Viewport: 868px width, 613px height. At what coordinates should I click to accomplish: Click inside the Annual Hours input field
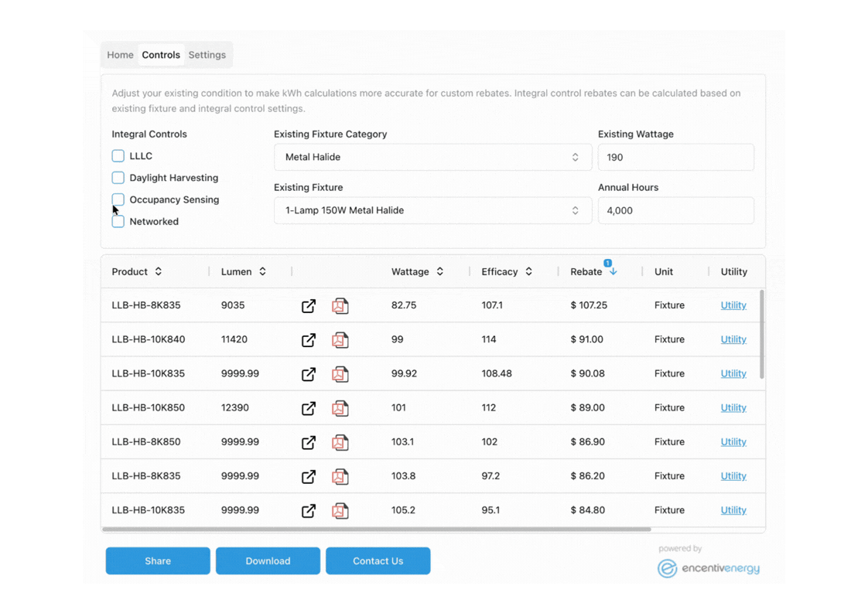click(675, 210)
